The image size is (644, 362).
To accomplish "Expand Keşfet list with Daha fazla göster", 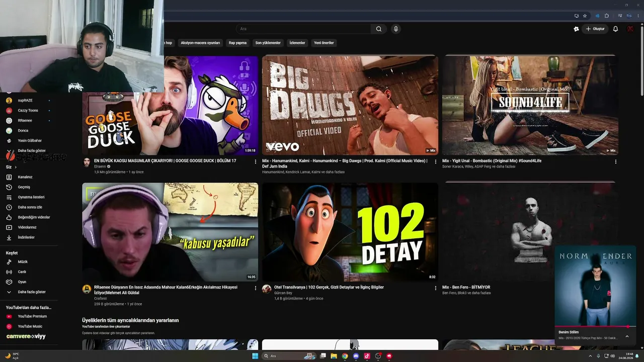I will (x=32, y=292).
